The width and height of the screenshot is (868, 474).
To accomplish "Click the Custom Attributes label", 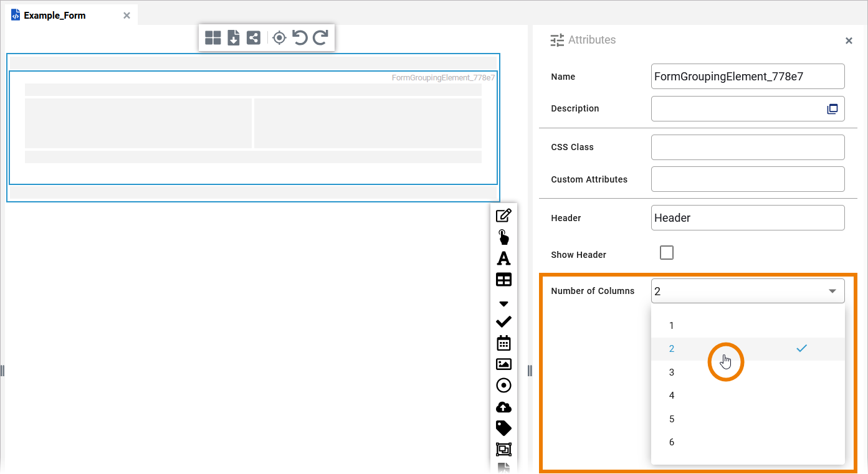I will coord(589,179).
